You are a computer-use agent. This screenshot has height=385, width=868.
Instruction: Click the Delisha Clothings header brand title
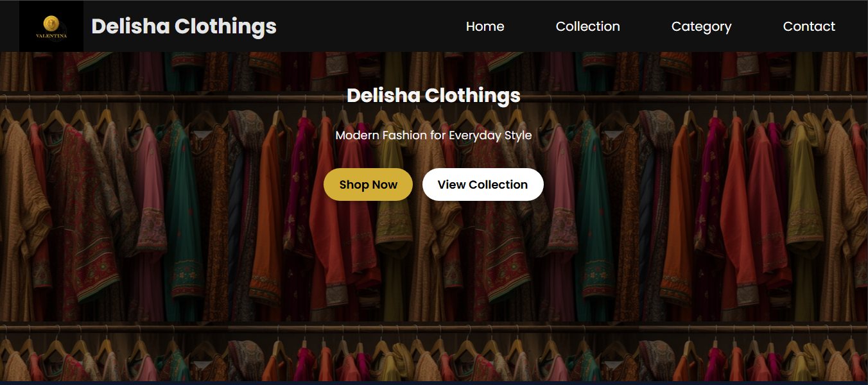184,26
